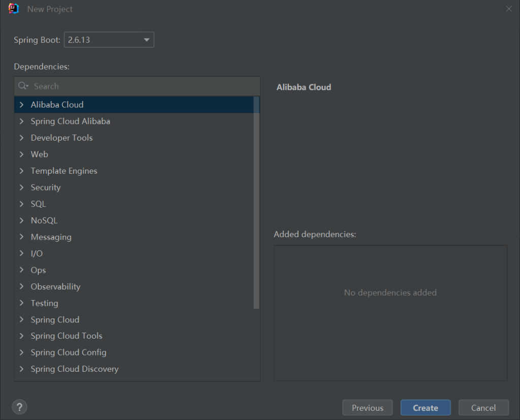Expand the SQL category chevron
This screenshot has width=520, height=420.
(x=21, y=204)
